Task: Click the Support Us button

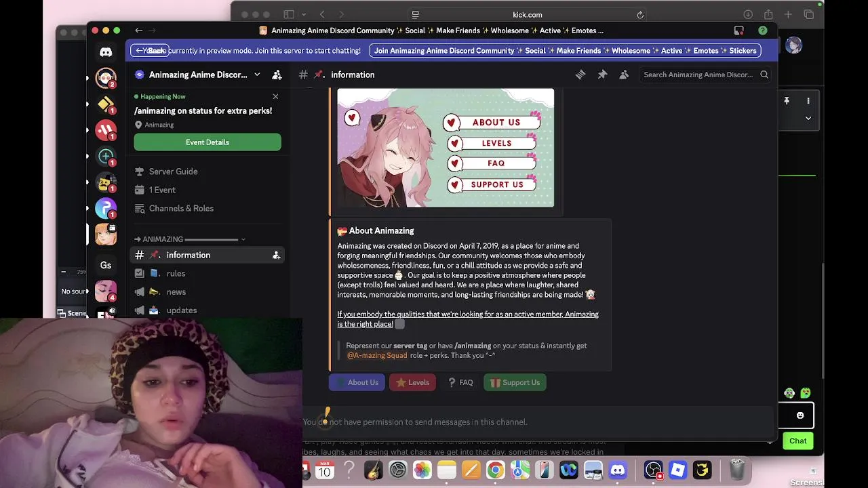Action: click(x=515, y=382)
